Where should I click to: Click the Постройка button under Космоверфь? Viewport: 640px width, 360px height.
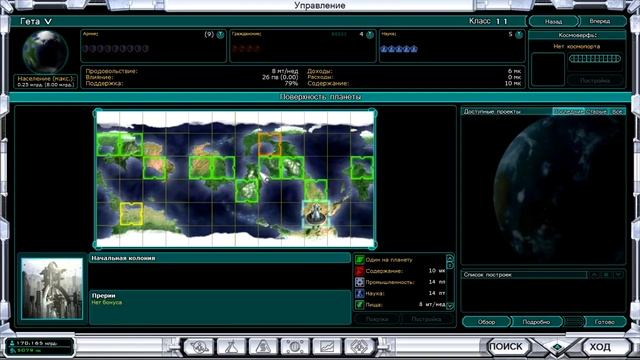595,80
